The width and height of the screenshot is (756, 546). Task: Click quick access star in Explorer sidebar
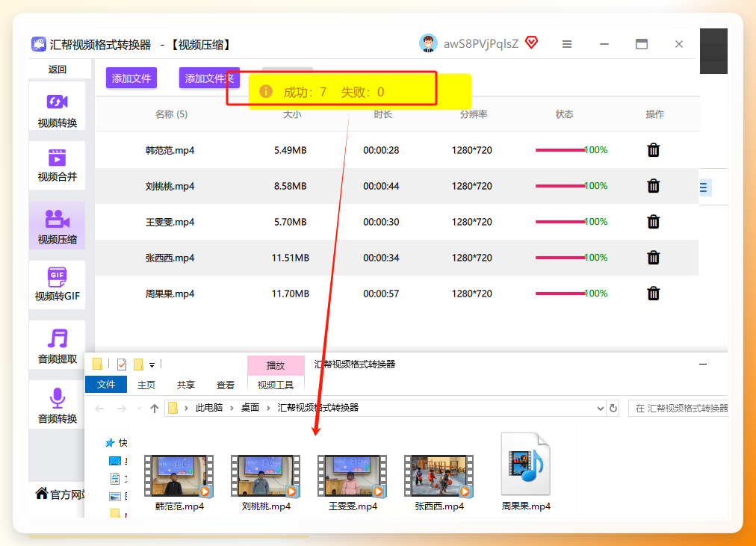coord(110,442)
